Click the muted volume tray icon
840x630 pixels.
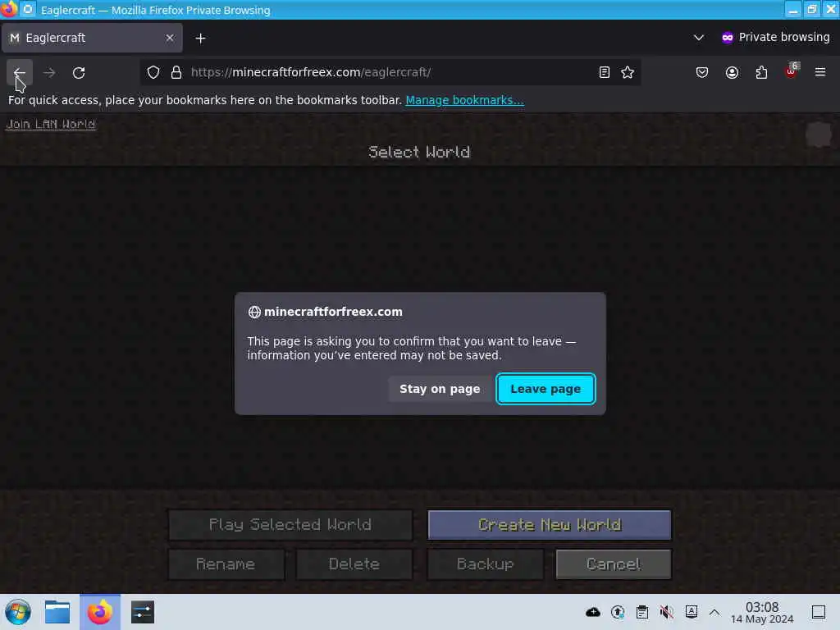(x=667, y=612)
